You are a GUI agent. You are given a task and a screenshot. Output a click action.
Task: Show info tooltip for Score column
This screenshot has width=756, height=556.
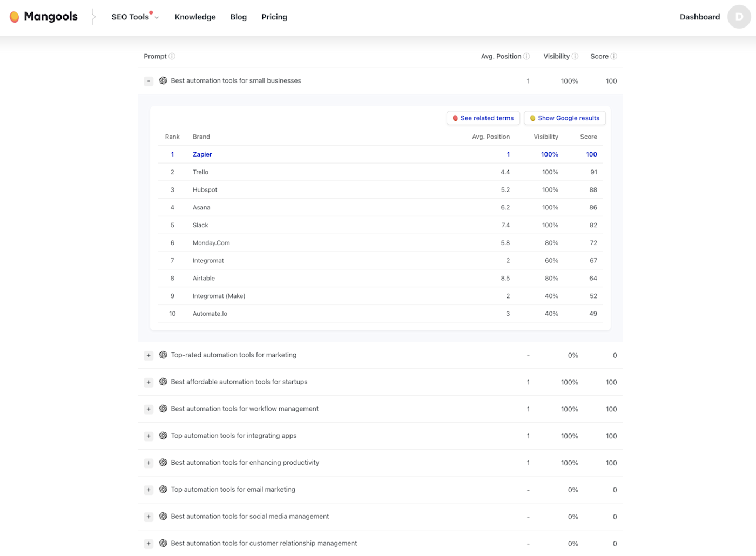coord(614,56)
